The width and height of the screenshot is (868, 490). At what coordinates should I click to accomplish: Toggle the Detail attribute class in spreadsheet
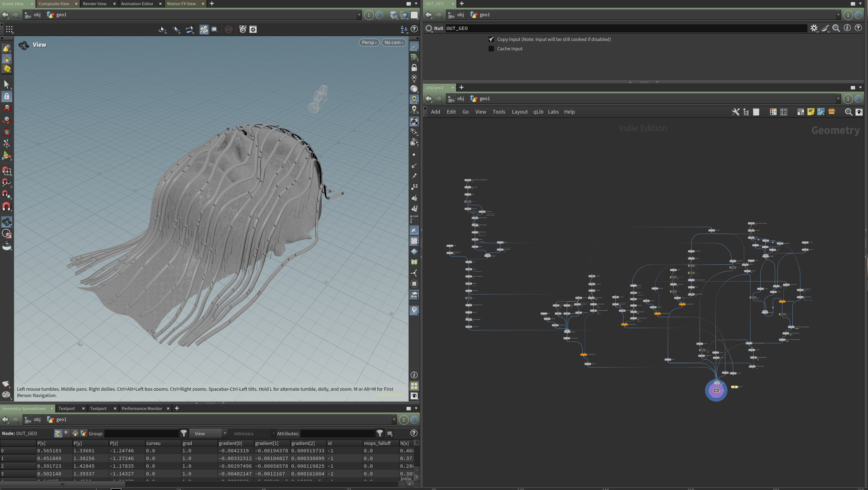84,433
